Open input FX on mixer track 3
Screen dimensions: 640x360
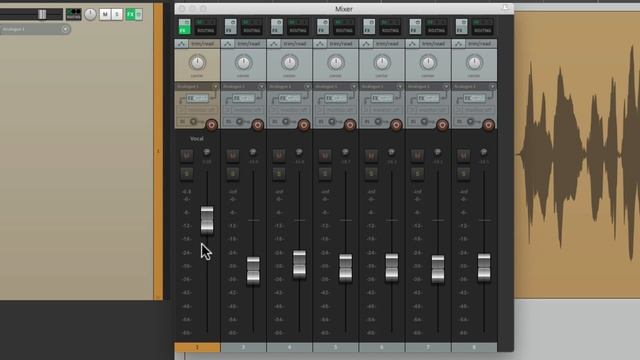pyautogui.click(x=244, y=98)
